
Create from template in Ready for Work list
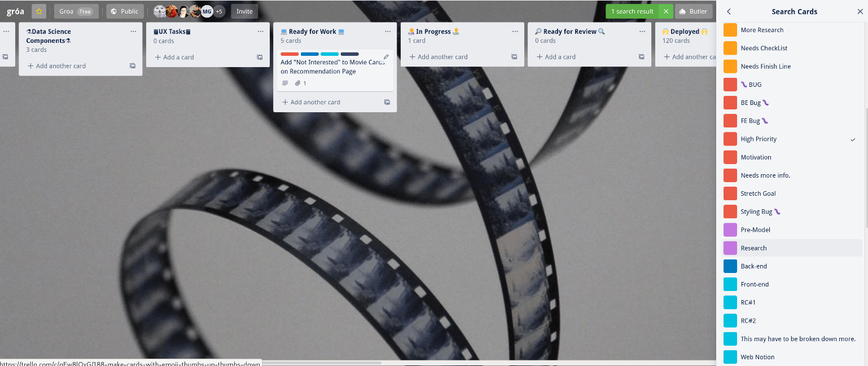pos(387,102)
